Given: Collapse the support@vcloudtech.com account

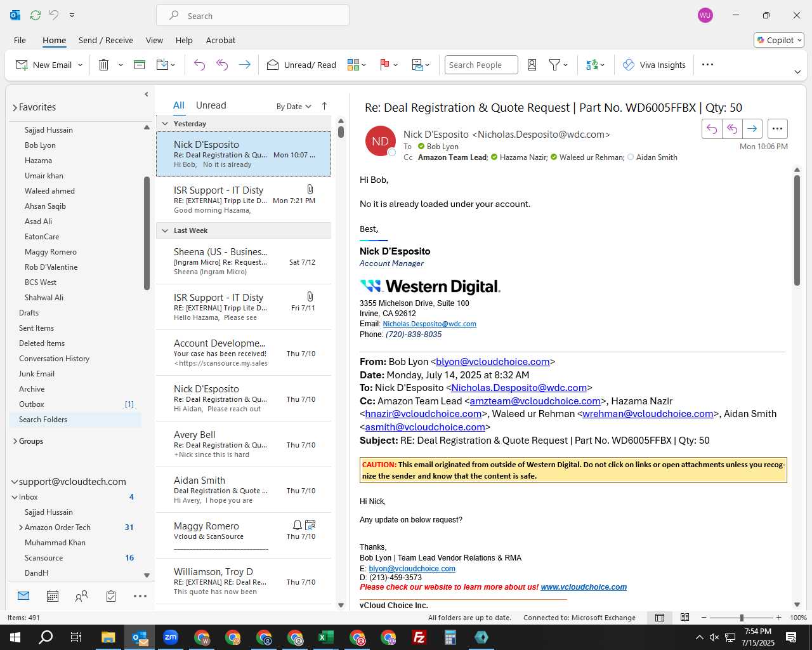Looking at the screenshot, I should [15, 482].
